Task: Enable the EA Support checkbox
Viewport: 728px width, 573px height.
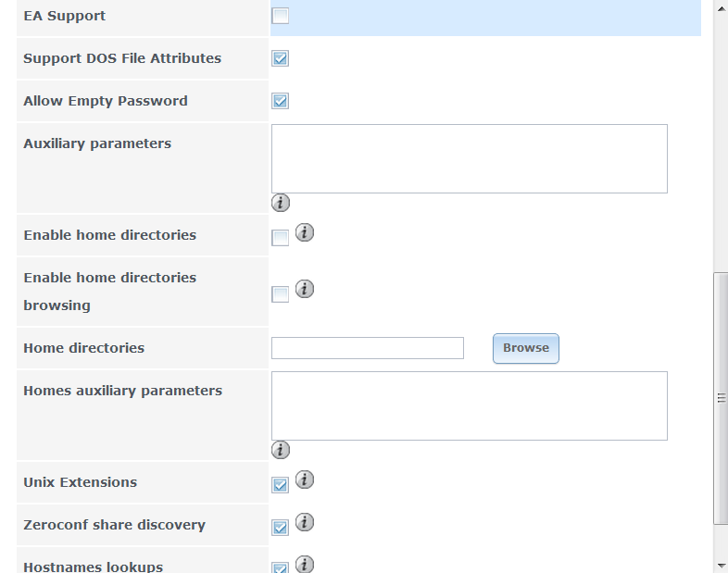Action: 281,16
